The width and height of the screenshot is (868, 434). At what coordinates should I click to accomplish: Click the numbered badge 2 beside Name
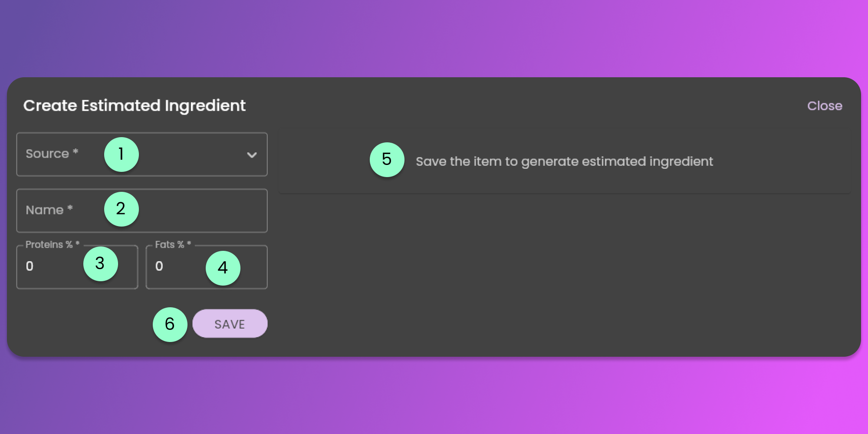point(121,209)
